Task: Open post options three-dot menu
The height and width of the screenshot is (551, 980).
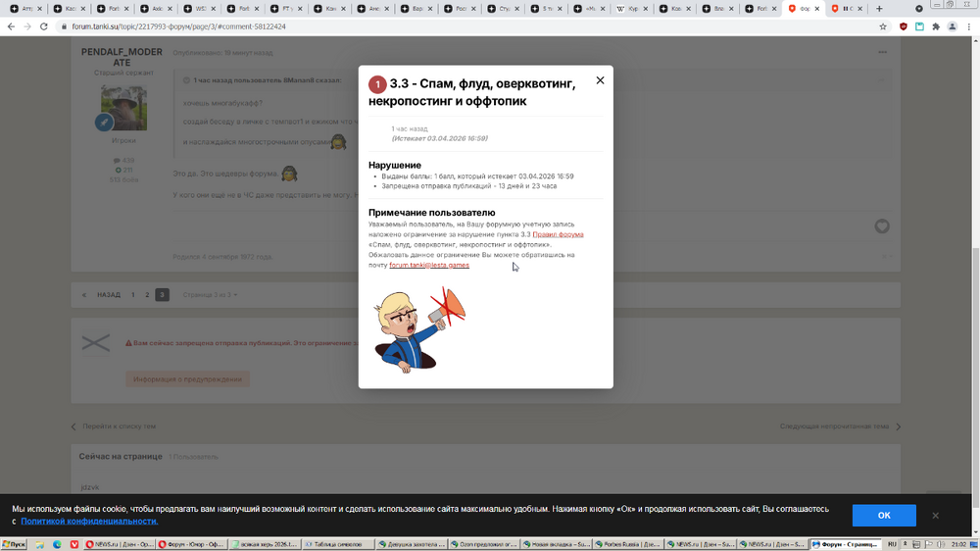Action: tap(882, 53)
